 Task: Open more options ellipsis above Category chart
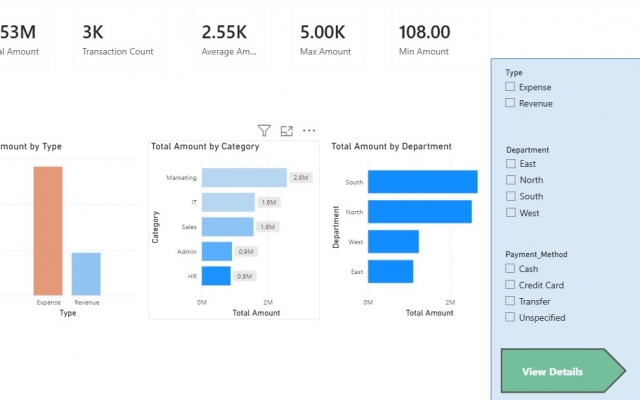(309, 131)
